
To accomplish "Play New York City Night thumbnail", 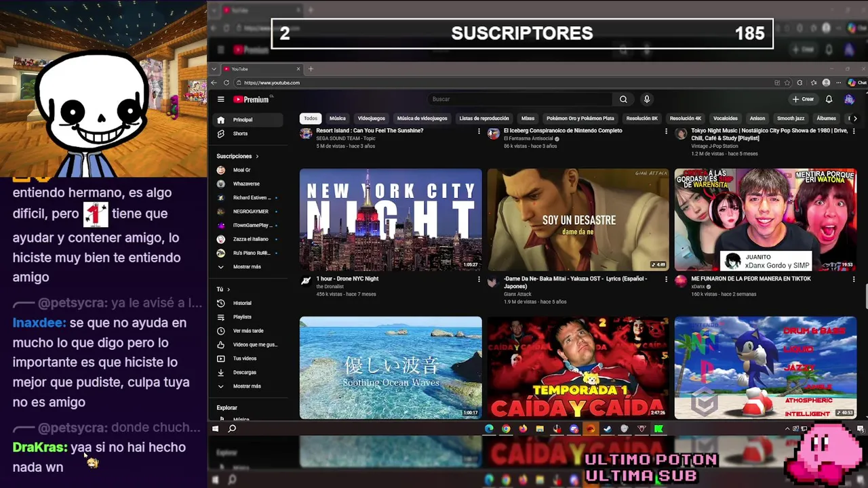I will pyautogui.click(x=391, y=220).
